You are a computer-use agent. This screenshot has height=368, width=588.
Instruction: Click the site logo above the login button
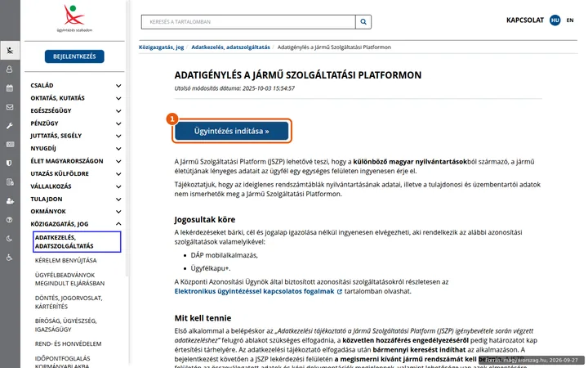tap(74, 19)
